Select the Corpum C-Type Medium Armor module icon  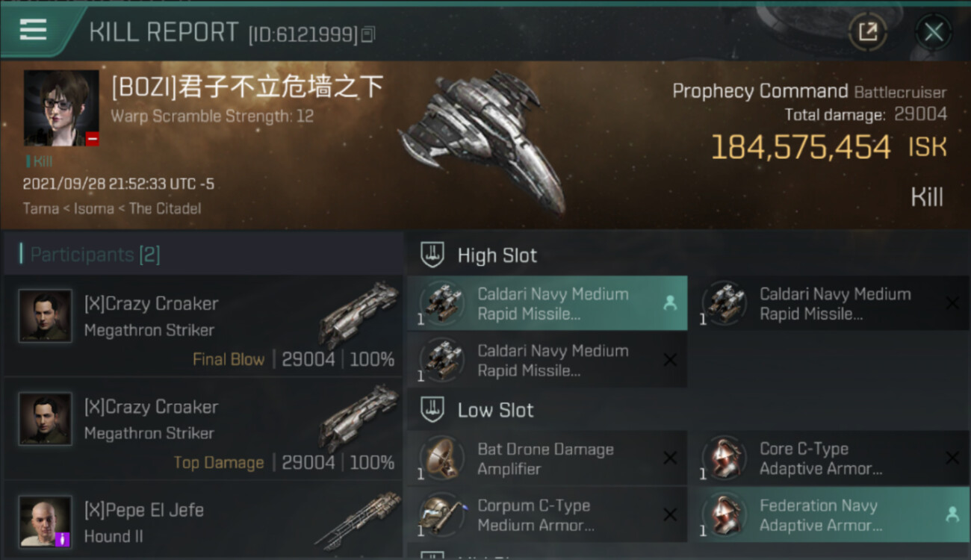[x=441, y=514]
